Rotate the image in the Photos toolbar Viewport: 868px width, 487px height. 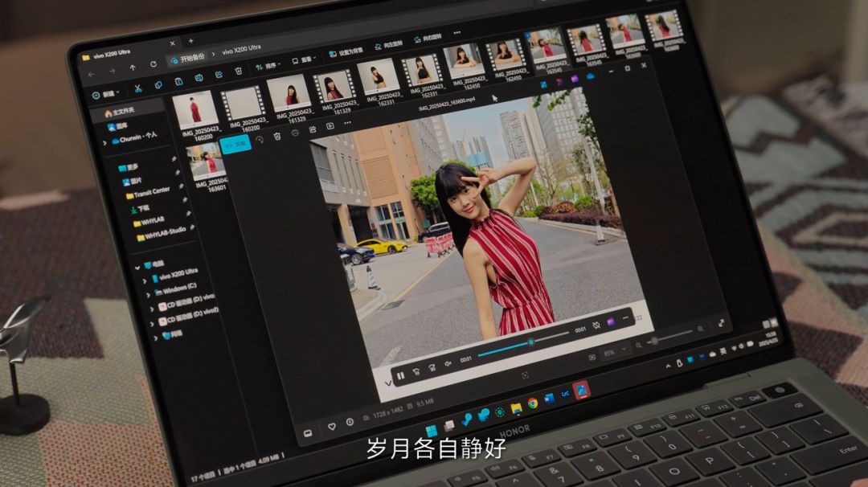point(259,140)
